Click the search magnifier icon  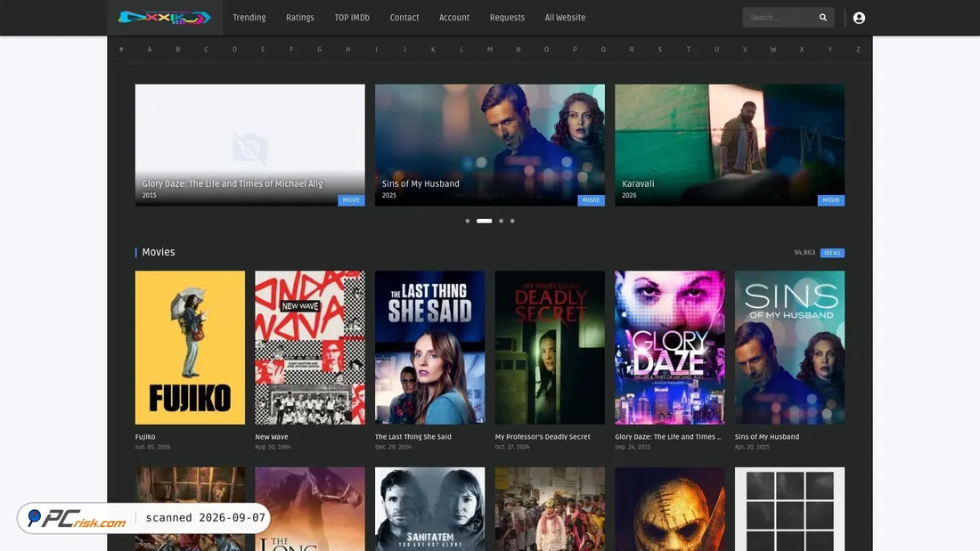coord(822,18)
